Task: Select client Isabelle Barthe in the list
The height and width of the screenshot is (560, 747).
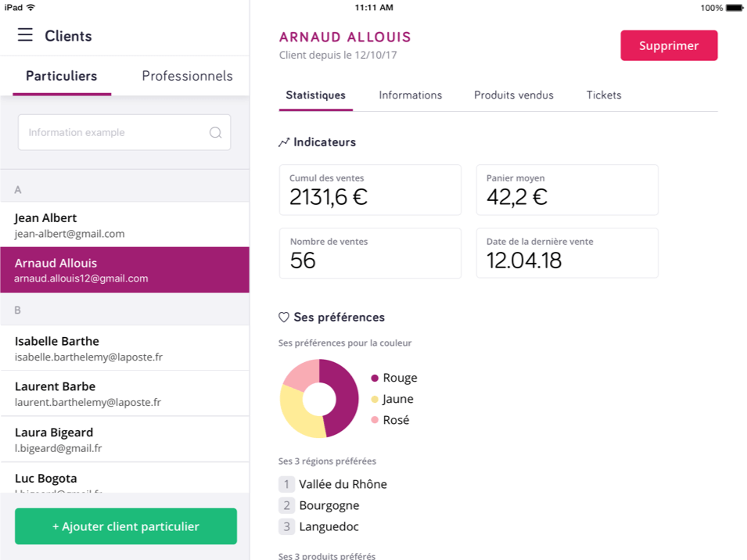Action: 125,347
